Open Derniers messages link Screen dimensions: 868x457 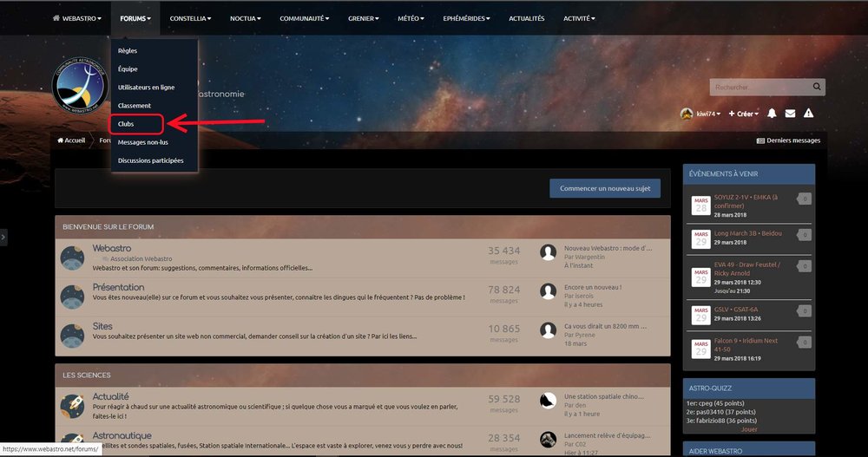click(788, 140)
